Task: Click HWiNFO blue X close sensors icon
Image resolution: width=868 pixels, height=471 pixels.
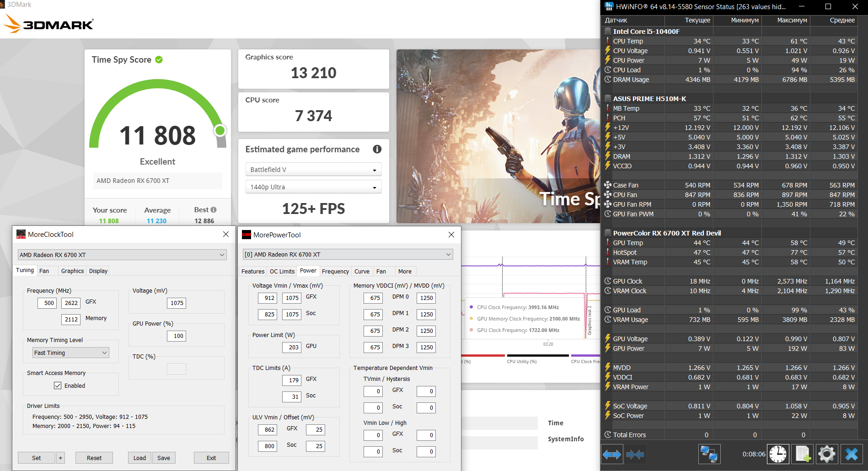Action: click(x=852, y=454)
